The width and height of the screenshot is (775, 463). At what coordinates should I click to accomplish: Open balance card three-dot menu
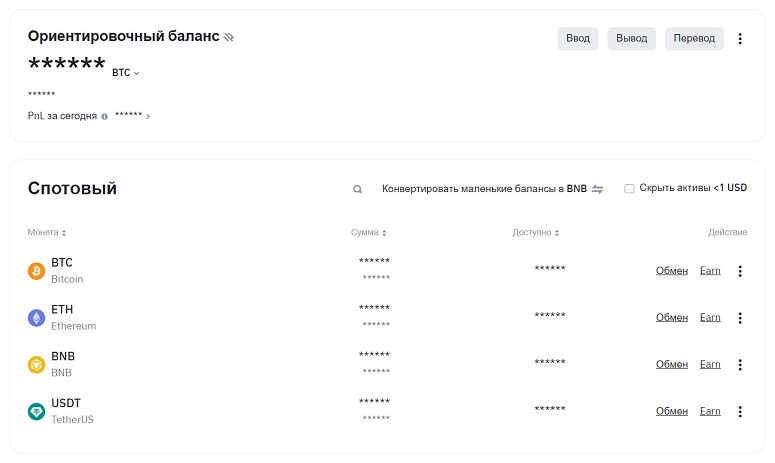click(x=740, y=38)
